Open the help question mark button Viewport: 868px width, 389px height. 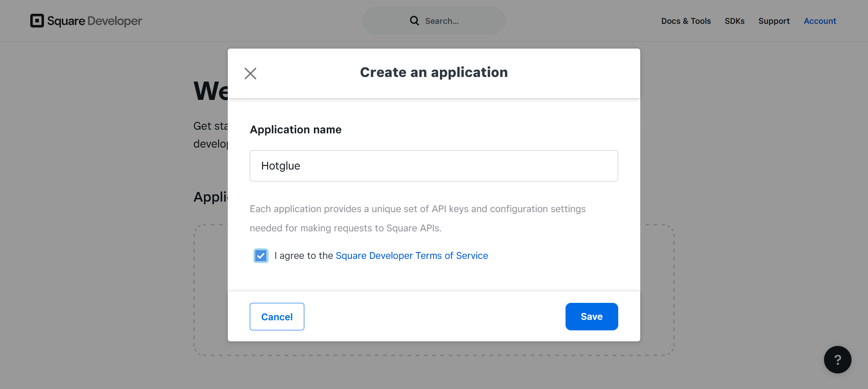point(837,360)
